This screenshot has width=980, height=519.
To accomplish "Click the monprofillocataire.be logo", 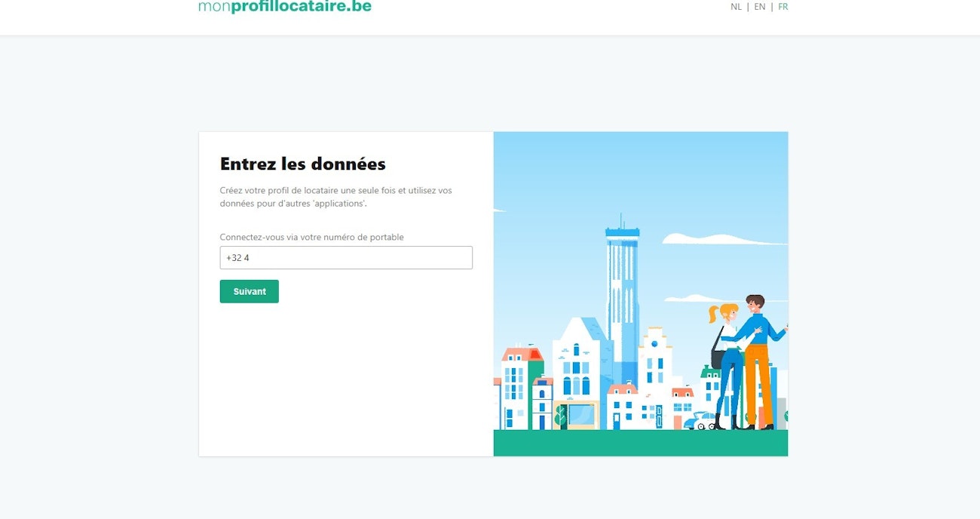I will [284, 7].
